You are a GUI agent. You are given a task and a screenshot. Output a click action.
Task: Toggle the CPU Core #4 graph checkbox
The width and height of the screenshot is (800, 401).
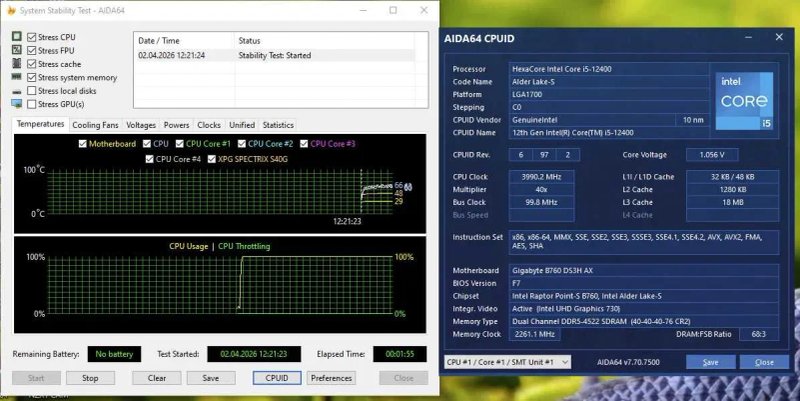149,159
